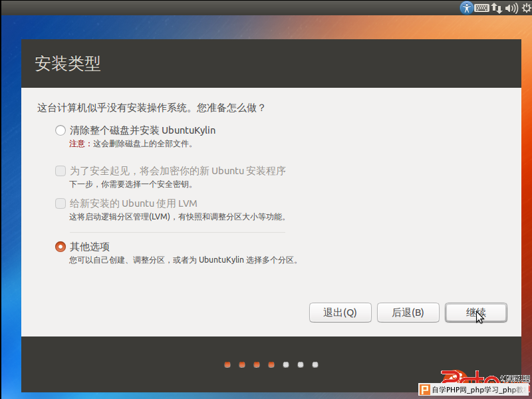
Task: Open the keyboard layout indicator
Action: (481, 8)
